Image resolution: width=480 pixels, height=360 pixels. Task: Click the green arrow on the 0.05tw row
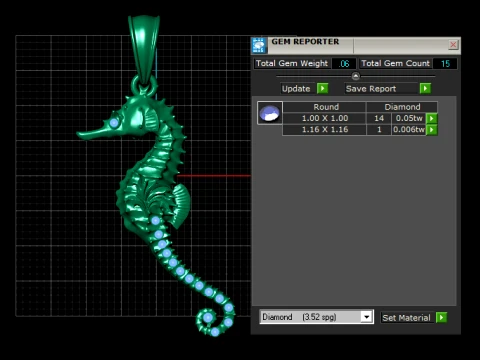(432, 118)
